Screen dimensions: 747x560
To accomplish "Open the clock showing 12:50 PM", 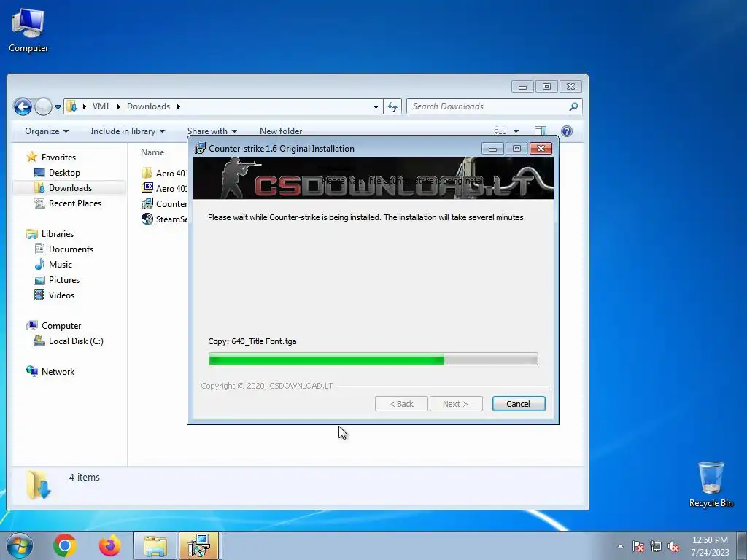I will 710,546.
